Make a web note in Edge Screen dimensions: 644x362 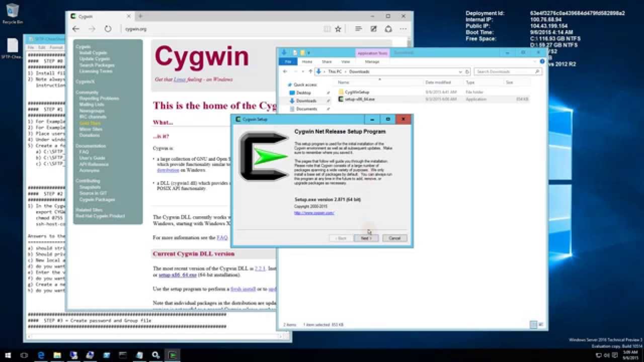coord(373,29)
